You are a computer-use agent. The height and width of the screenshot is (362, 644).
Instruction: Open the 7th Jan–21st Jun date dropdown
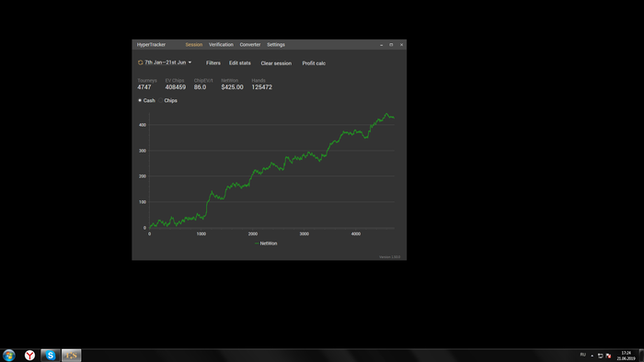168,62
